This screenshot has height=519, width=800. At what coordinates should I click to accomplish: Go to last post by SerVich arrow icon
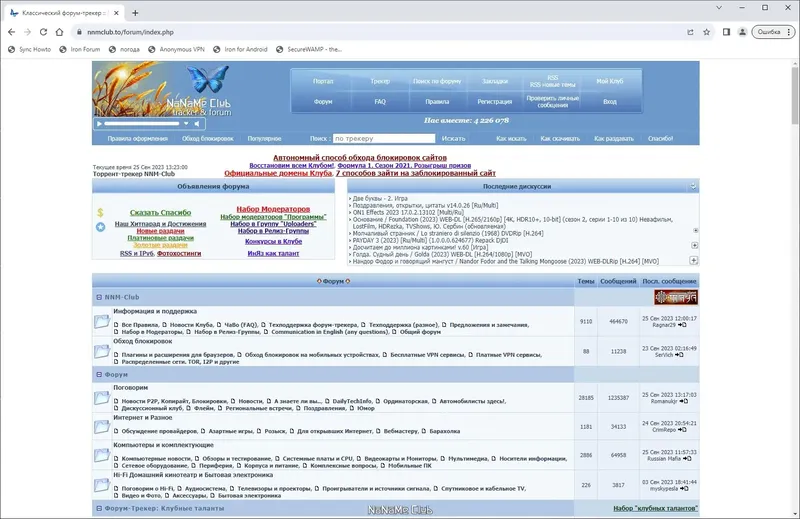[x=679, y=355]
